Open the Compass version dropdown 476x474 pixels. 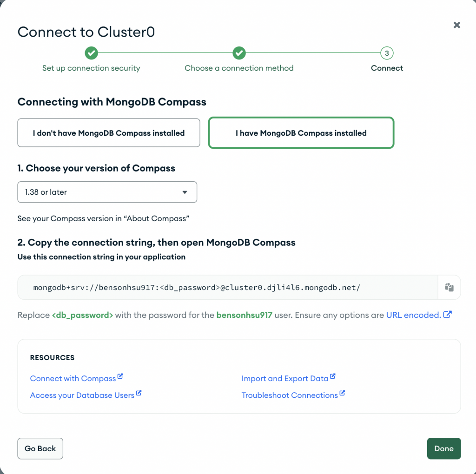107,192
